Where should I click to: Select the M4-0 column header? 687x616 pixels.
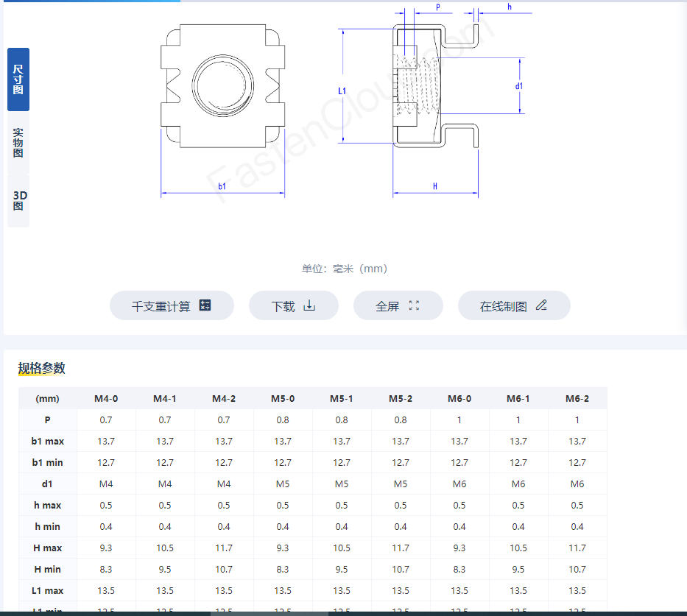[106, 399]
